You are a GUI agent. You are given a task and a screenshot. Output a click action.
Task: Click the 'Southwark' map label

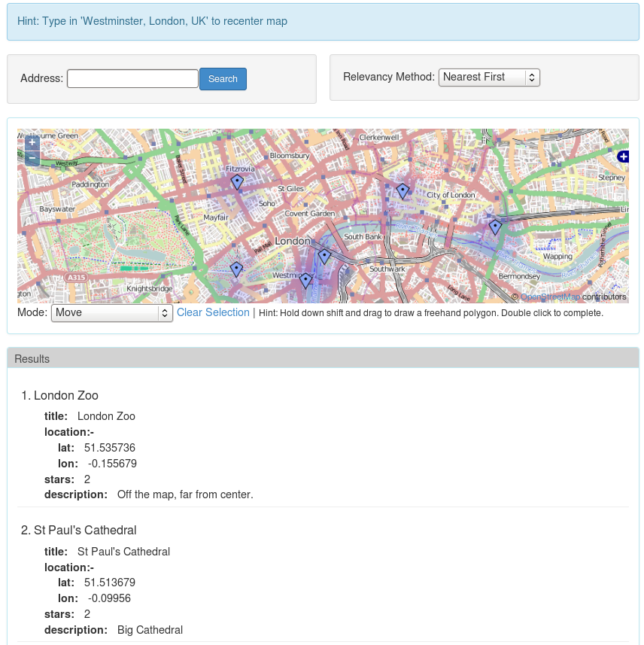click(387, 269)
